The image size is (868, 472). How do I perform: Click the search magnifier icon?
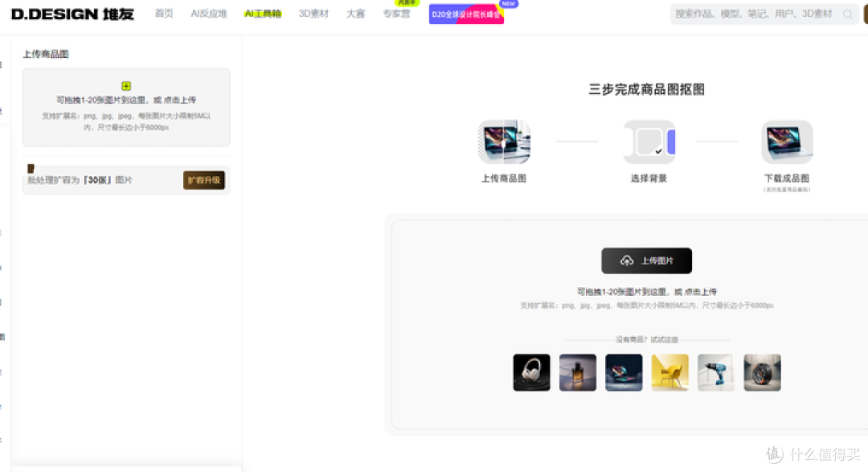click(847, 14)
